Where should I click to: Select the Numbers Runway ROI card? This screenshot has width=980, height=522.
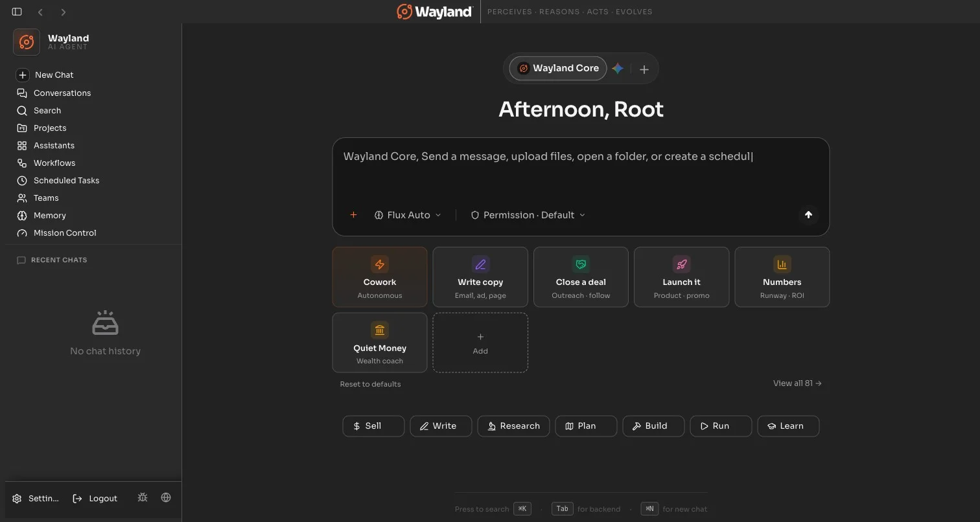click(782, 277)
